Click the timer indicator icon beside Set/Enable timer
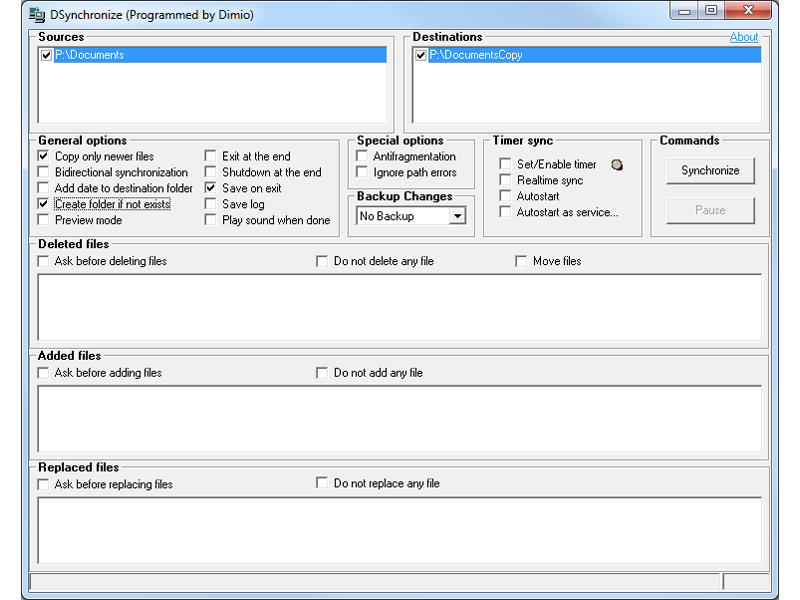 [617, 164]
